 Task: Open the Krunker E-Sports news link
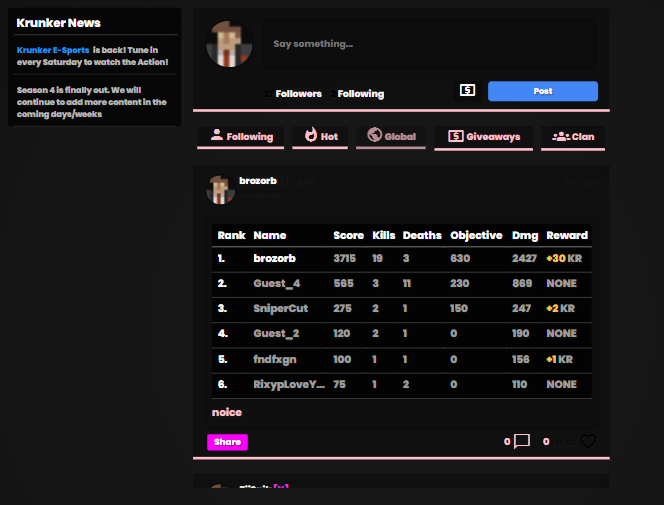tap(53, 49)
